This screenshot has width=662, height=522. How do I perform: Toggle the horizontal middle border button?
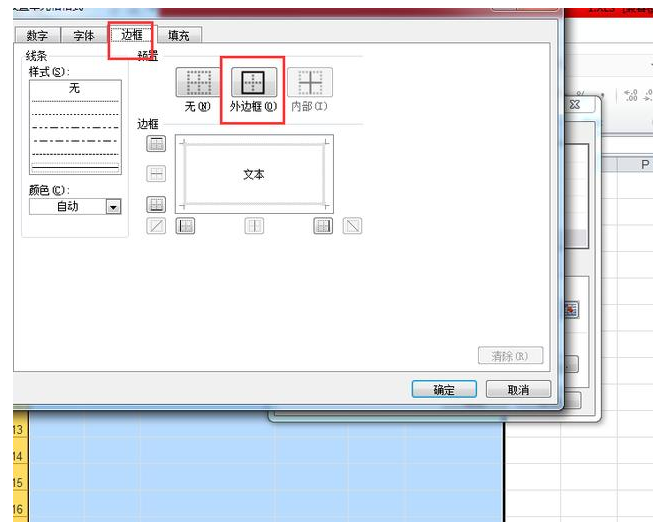[x=156, y=174]
